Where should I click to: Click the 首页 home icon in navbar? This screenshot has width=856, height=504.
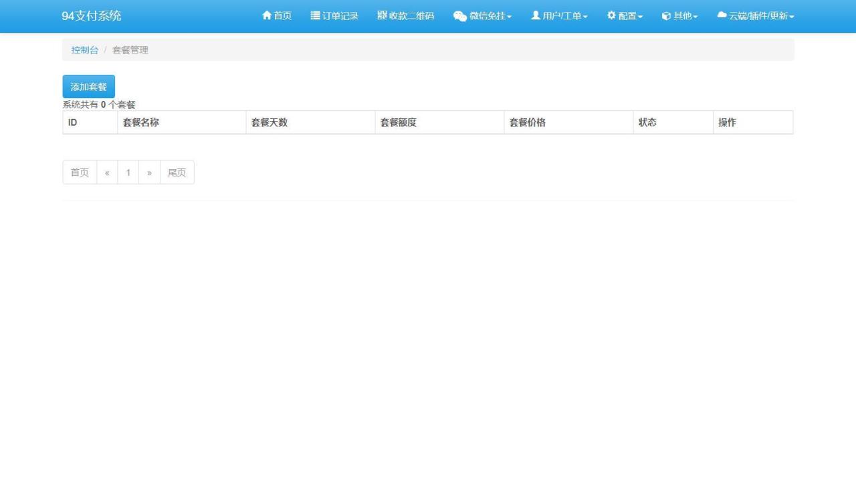(267, 16)
